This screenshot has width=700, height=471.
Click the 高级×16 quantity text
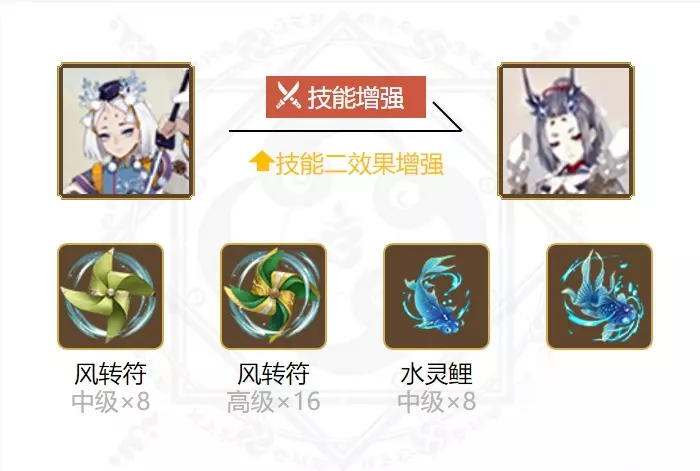(274, 401)
